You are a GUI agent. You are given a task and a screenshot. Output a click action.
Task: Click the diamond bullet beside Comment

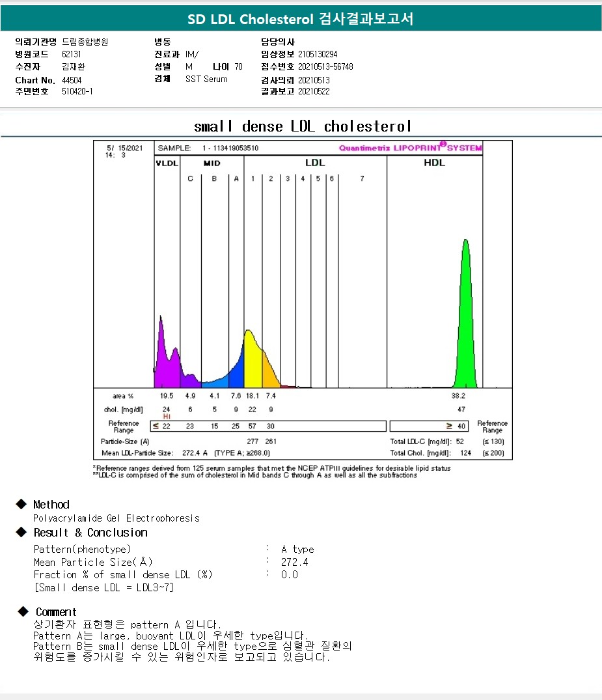click(x=23, y=611)
